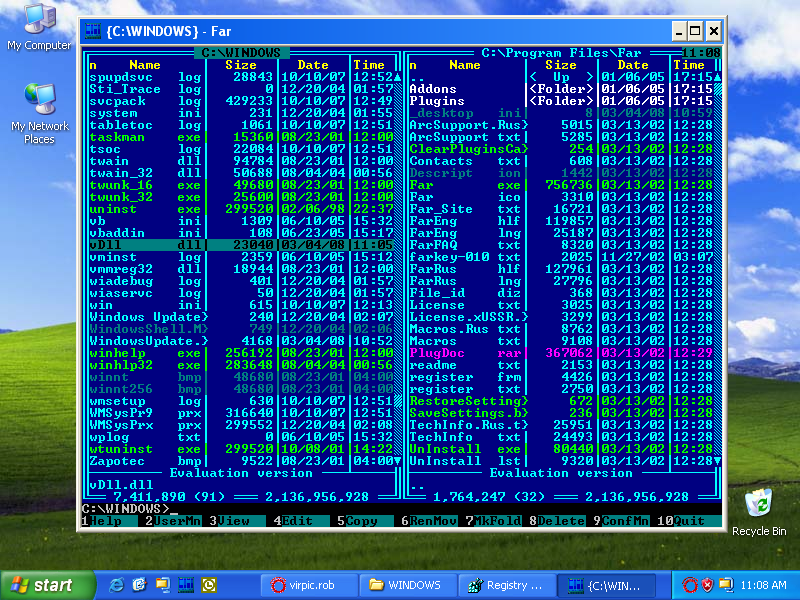Select the uninst exe file

pos(241,209)
